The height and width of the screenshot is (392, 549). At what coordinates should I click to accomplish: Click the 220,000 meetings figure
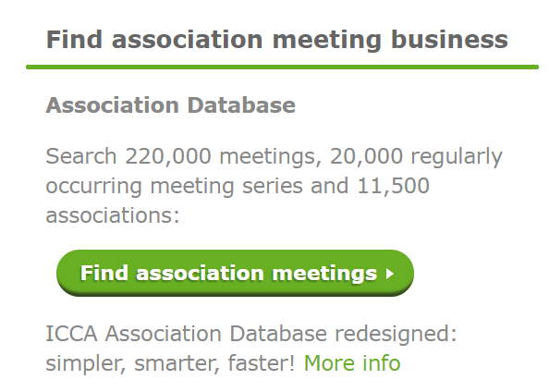pos(168,156)
